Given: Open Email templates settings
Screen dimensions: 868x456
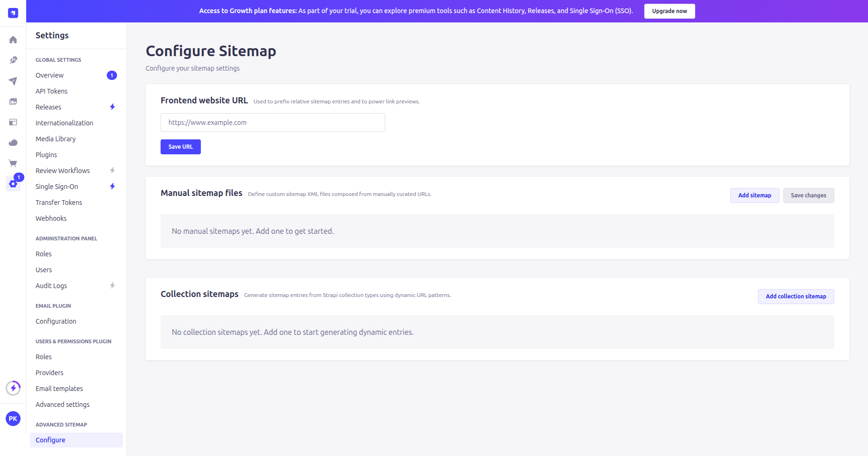Looking at the screenshot, I should tap(59, 388).
